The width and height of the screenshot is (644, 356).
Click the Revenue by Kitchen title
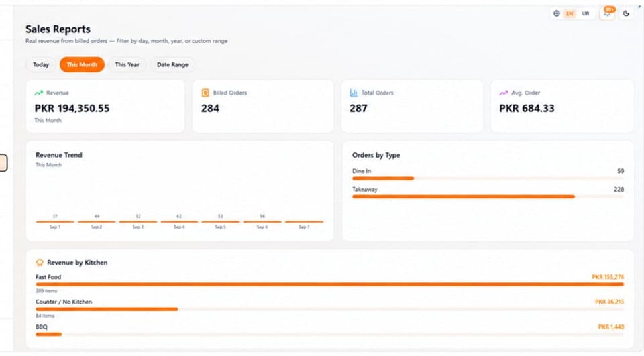coord(77,263)
